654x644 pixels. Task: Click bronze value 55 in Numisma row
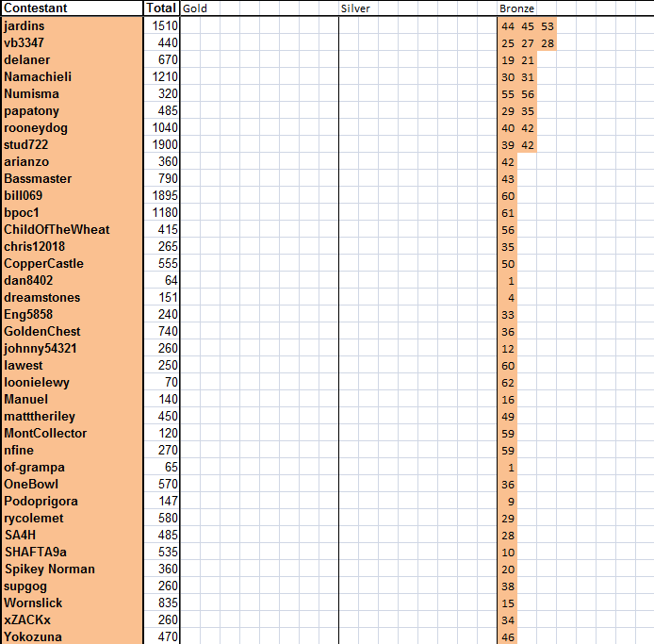point(508,94)
